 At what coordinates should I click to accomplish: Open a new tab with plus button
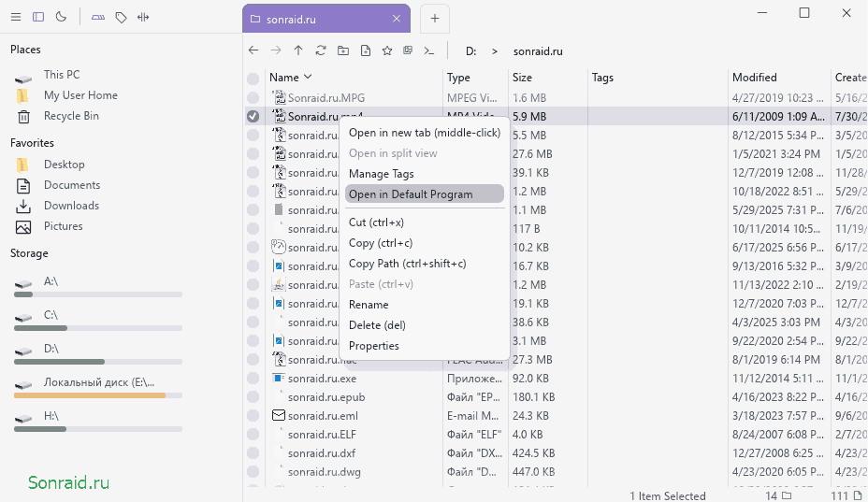pos(435,19)
